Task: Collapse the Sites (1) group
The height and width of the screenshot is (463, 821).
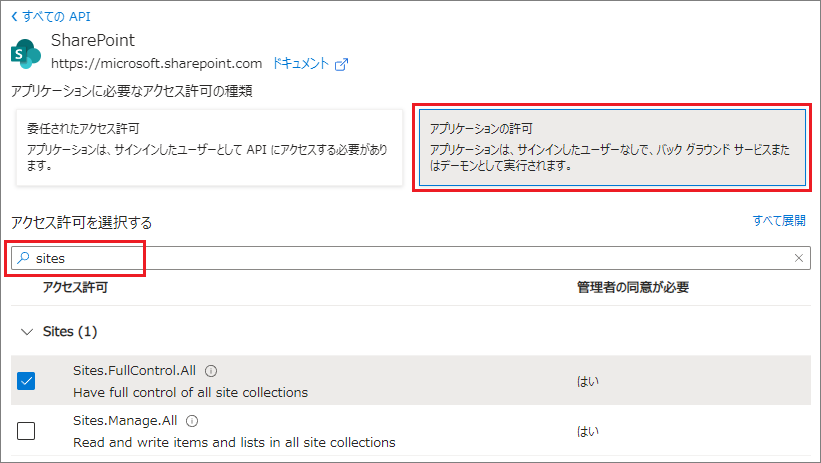Action: coord(26,331)
